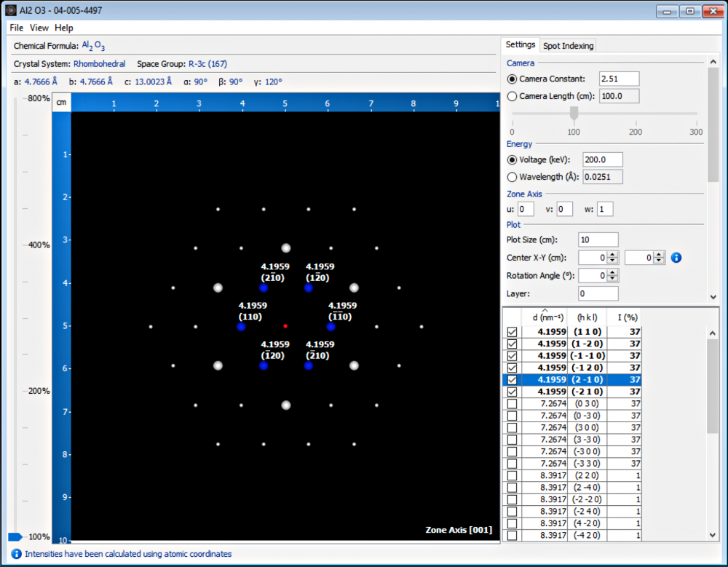Screen dimensions: 728x567
Task: Check the (-4 2 0) reflection checkbox
Action: pos(512,536)
